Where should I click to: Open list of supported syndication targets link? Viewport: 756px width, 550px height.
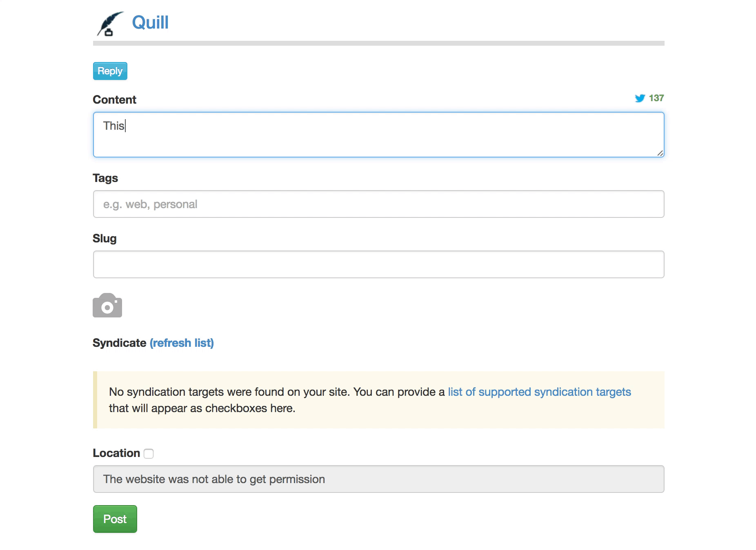(539, 392)
